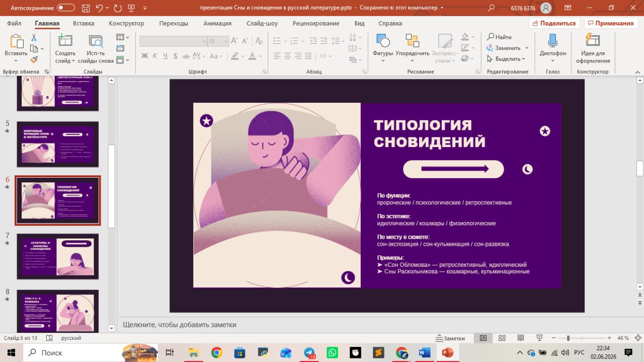Open the Copy options dropdown arrow
Viewport: 644px width, 362px height.
42,49
